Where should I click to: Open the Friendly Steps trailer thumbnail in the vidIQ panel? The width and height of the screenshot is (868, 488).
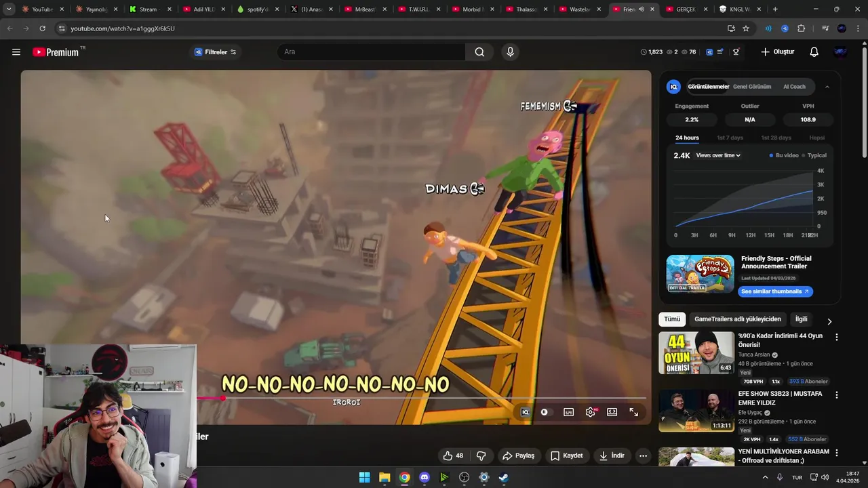[700, 274]
